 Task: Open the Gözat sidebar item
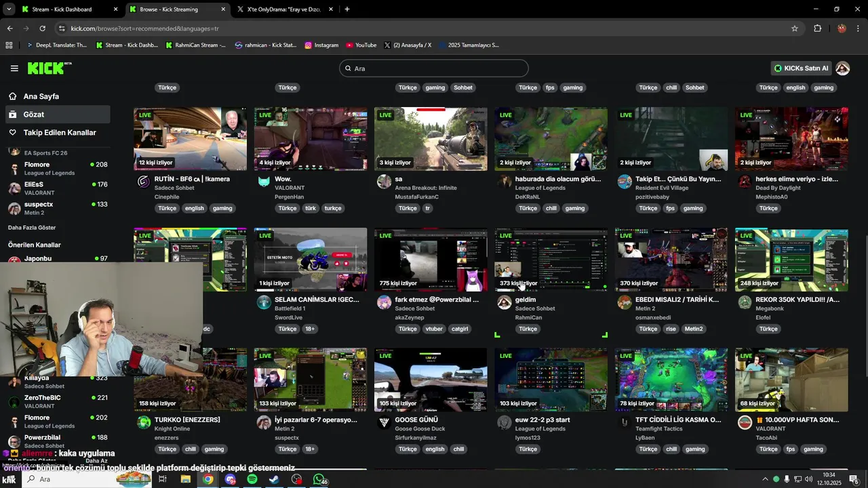click(58, 115)
